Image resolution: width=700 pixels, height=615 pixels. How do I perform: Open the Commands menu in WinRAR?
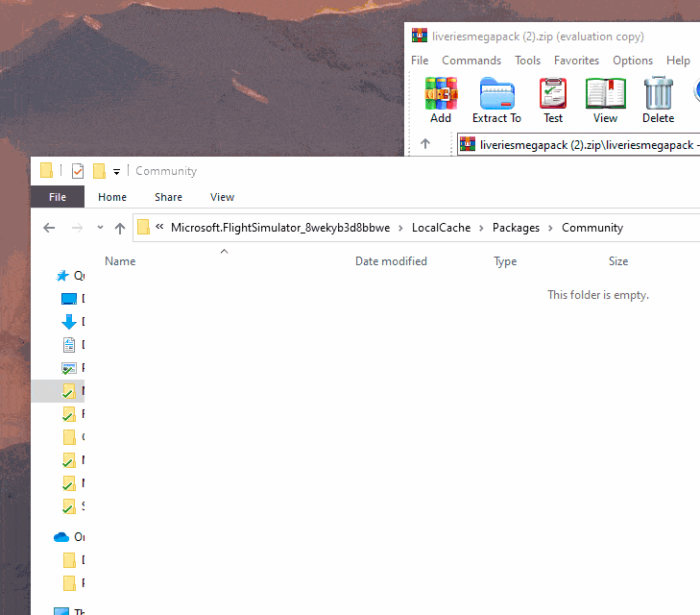pos(471,61)
